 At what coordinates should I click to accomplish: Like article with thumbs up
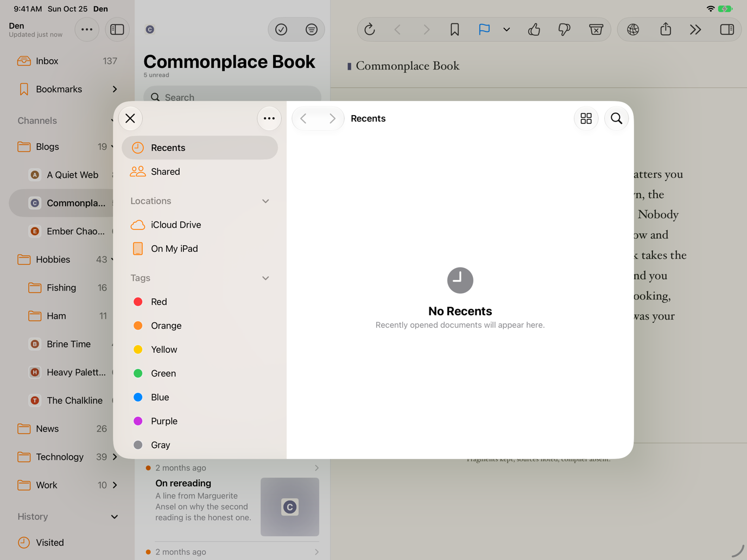(x=534, y=29)
